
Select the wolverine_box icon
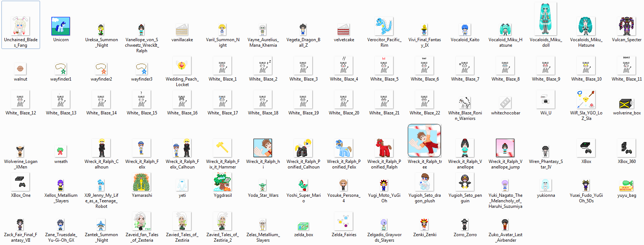626,103
